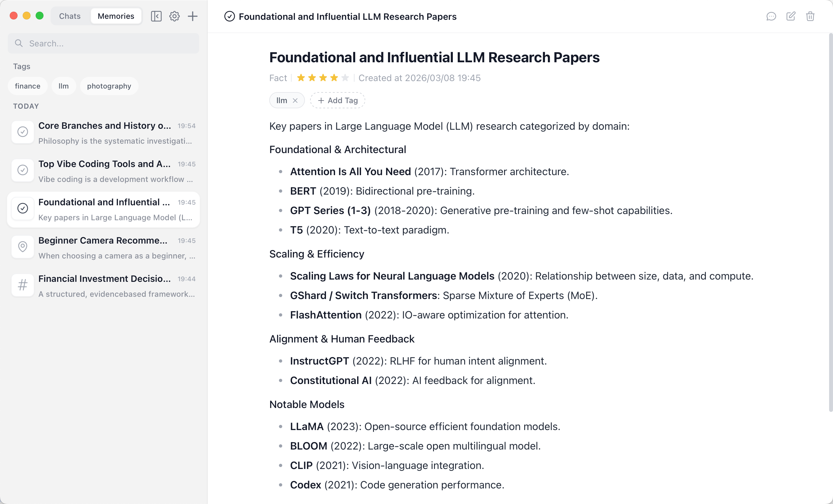Click location pin icon on Beginner Camera memory

[x=23, y=247]
